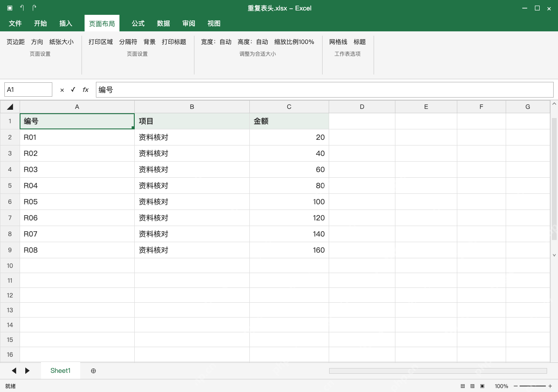Click the 100% zoom level text
The width and height of the screenshot is (558, 392).
(x=501, y=386)
